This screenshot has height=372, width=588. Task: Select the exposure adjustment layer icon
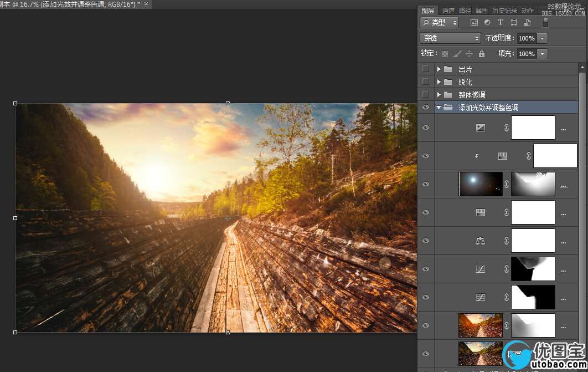pyautogui.click(x=481, y=128)
